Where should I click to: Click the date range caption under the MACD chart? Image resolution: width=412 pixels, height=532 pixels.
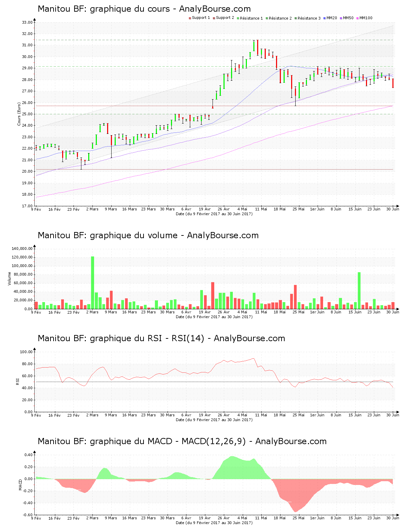214,523
